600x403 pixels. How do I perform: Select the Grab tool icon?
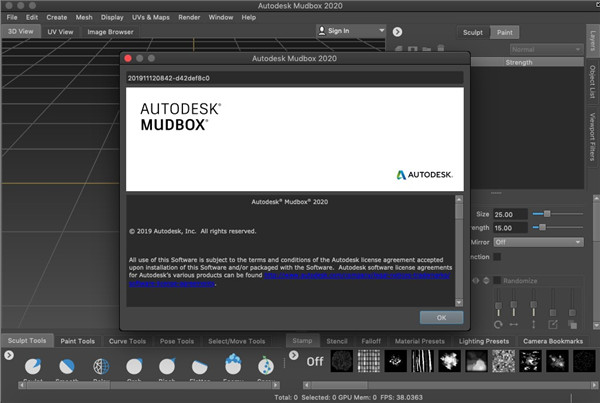pos(135,367)
